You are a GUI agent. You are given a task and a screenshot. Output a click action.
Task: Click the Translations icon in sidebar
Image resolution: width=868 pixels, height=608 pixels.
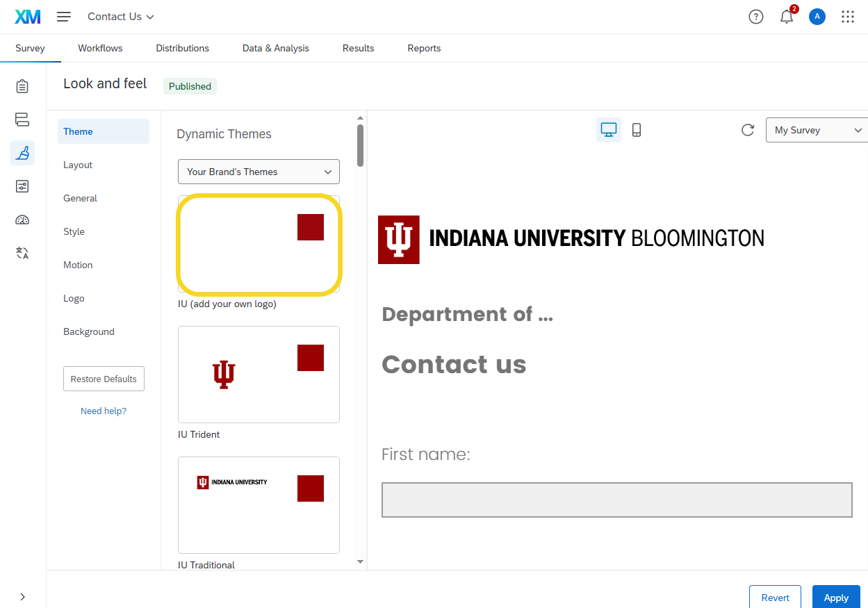(x=22, y=253)
